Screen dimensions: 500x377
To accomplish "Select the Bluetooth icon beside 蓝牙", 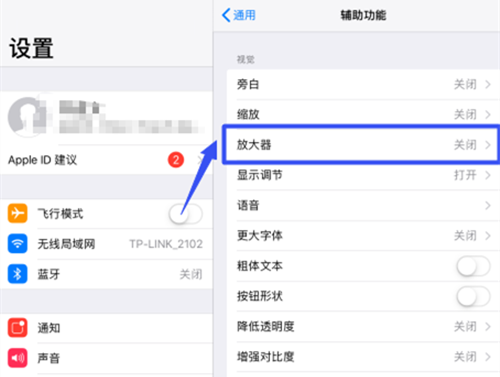I will (17, 274).
